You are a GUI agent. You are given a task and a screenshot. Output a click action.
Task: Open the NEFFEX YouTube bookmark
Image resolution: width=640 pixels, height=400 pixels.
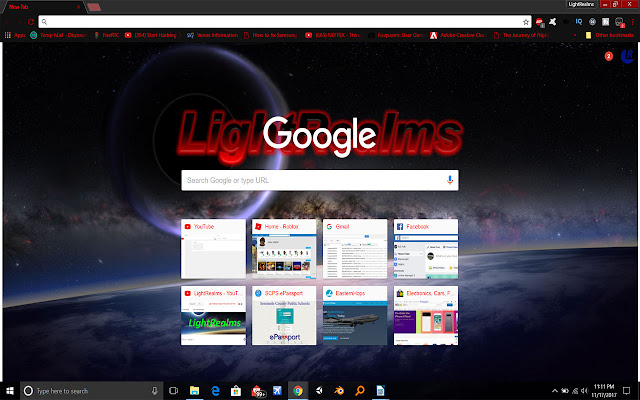(332, 36)
